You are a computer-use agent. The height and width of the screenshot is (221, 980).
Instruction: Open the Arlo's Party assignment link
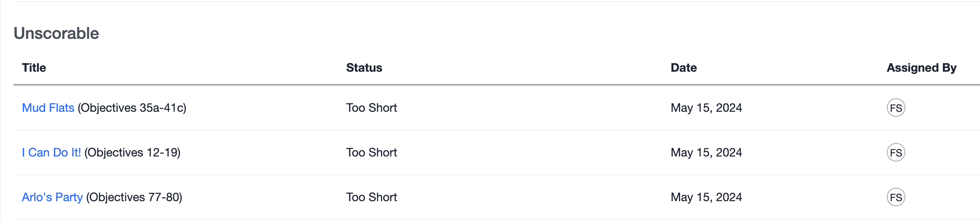click(52, 197)
